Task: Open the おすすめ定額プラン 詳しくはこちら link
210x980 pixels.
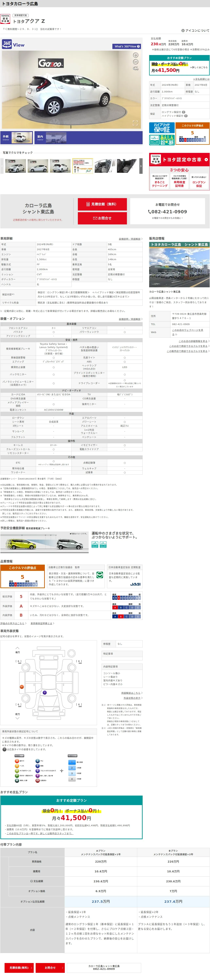Action: (199, 67)
